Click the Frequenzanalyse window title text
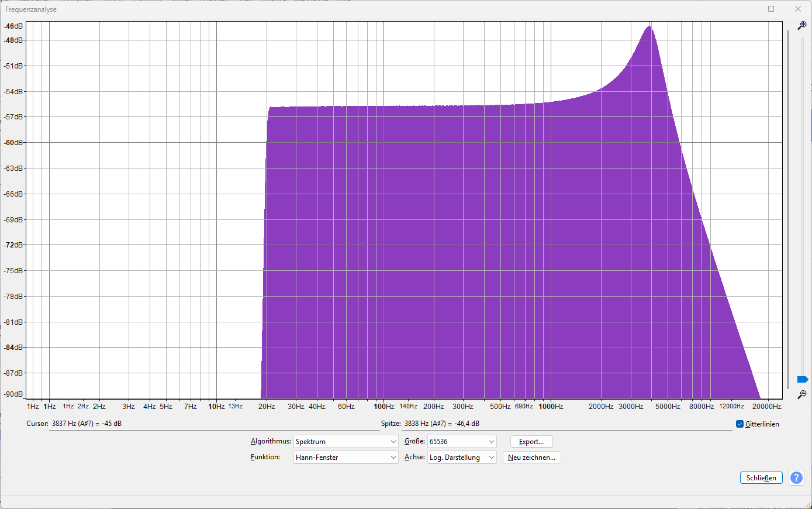The height and width of the screenshot is (509, 812). (31, 9)
